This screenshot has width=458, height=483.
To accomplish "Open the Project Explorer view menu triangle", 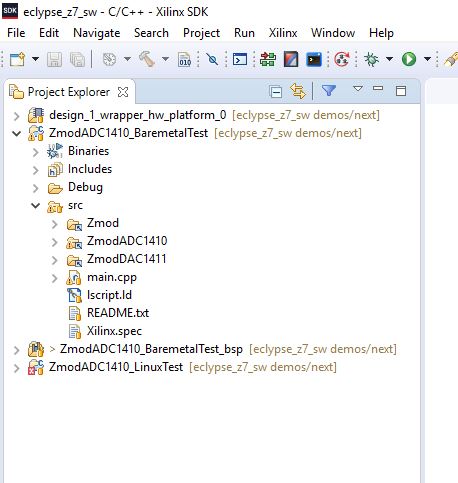I will (x=358, y=88).
